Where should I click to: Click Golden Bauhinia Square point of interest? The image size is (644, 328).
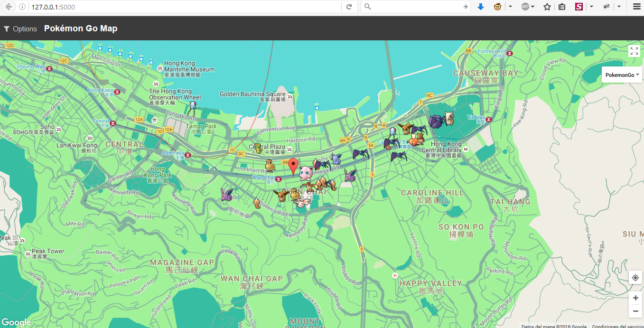pos(289,96)
